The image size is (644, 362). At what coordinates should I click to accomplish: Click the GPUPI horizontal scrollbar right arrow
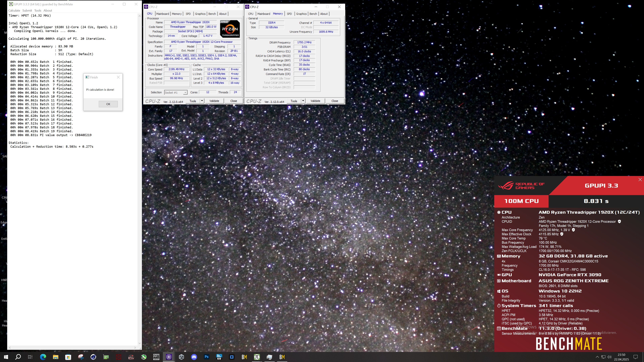(x=135, y=348)
